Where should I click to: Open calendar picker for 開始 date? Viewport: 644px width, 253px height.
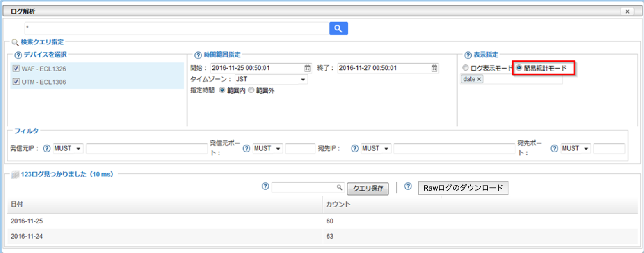[x=307, y=68]
